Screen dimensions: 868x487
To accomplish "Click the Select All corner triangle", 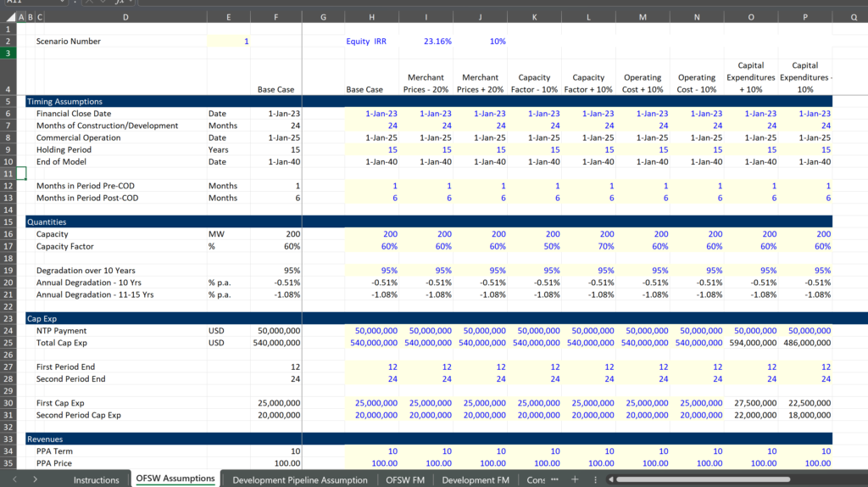I will coord(8,16).
